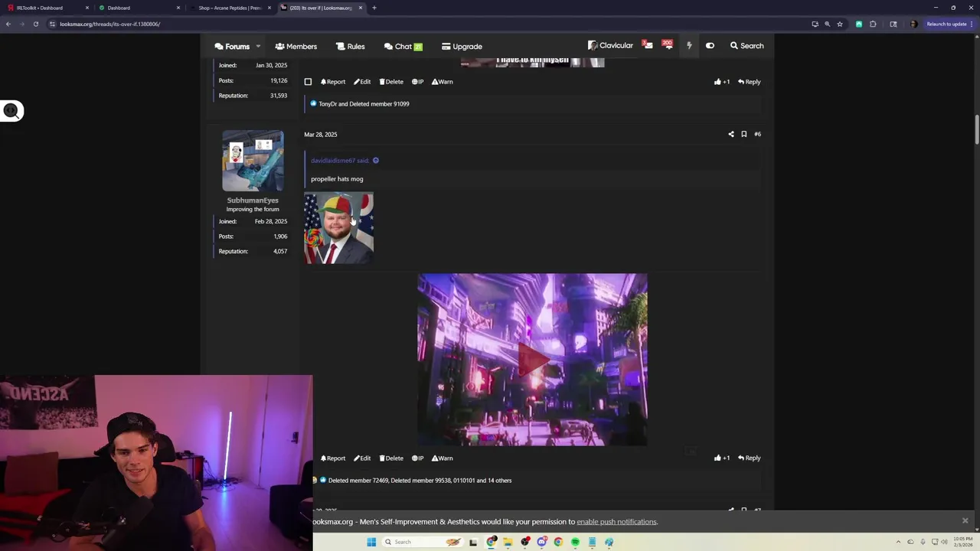980x551 pixels.
Task: Click the magnifier overlay icon on left edge
Action: 11,111
